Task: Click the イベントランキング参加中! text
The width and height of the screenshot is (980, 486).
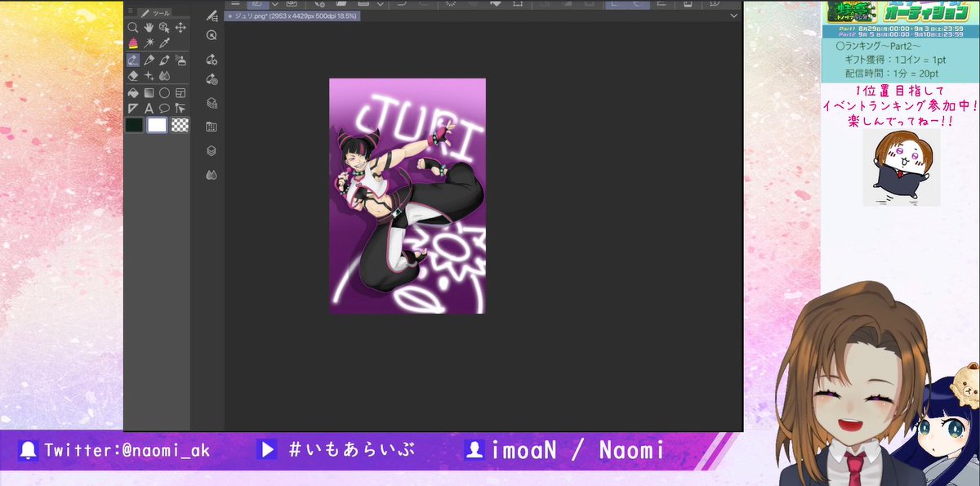Action: tap(899, 106)
